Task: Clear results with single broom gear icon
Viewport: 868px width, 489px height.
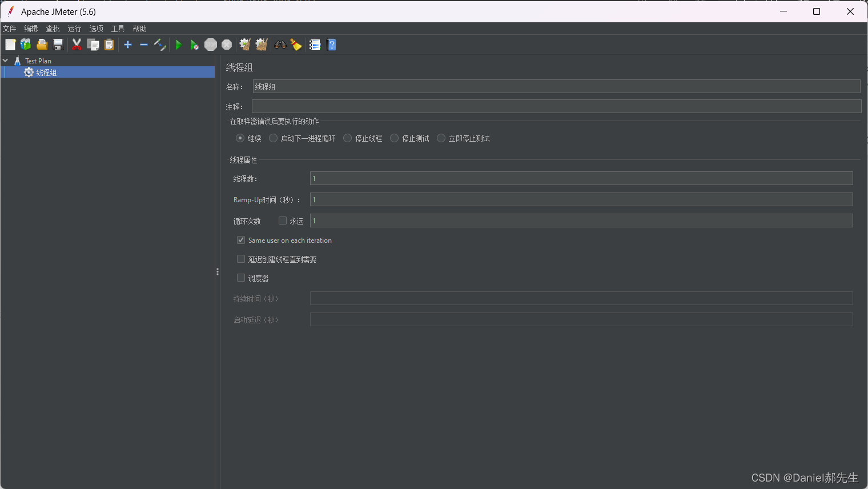Action: (245, 45)
